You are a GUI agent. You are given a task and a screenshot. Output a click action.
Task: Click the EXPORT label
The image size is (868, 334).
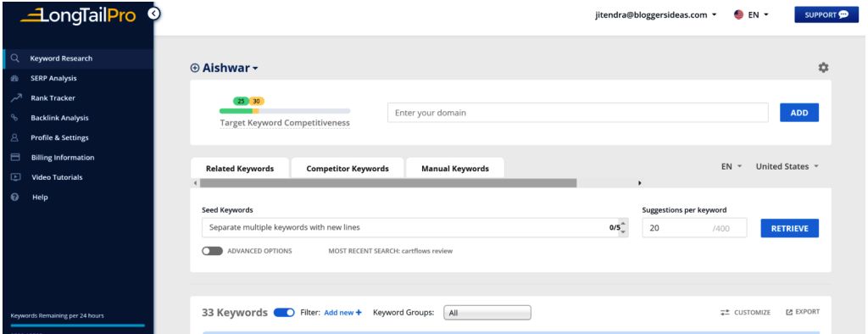(807, 312)
